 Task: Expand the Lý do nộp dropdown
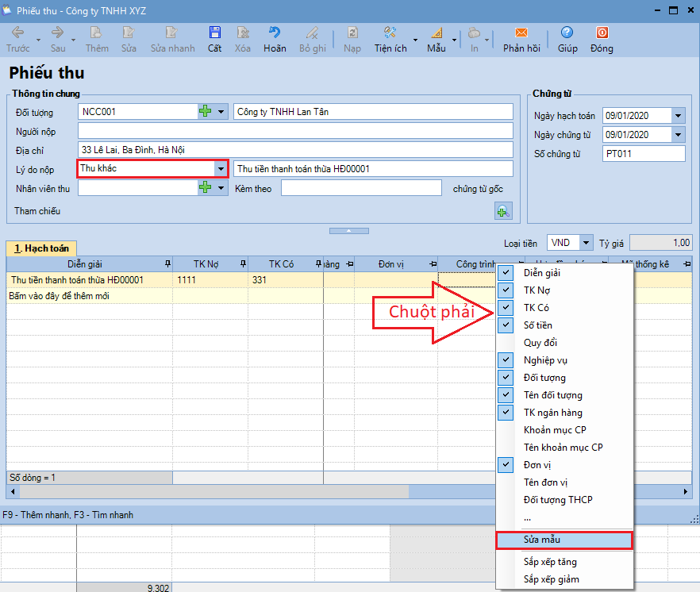point(220,168)
